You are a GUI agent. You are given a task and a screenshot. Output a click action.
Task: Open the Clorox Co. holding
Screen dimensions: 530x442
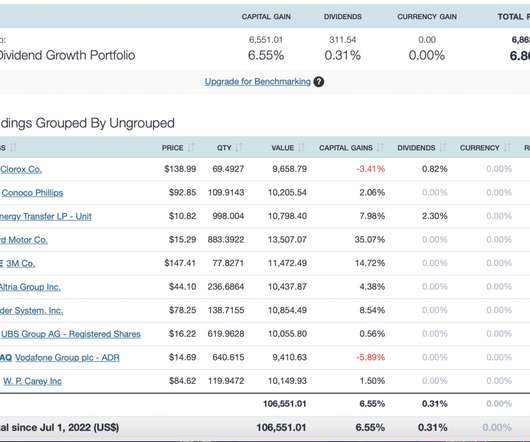[21, 169]
